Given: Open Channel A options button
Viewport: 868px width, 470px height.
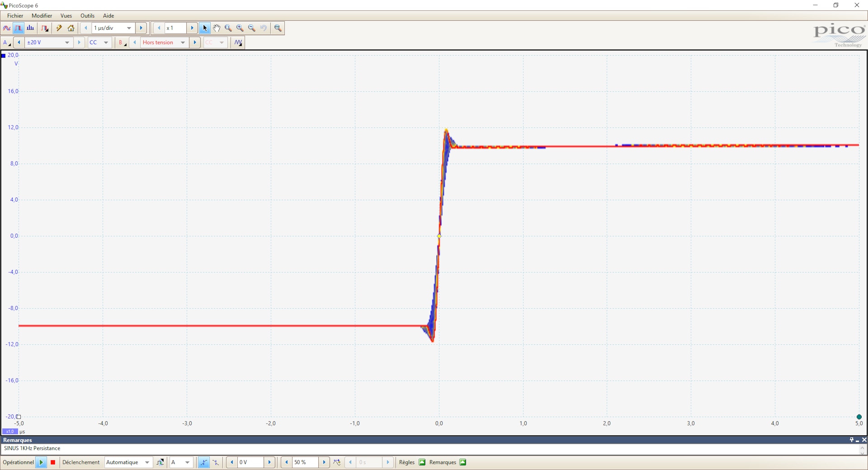Looking at the screenshot, I should click(6, 42).
